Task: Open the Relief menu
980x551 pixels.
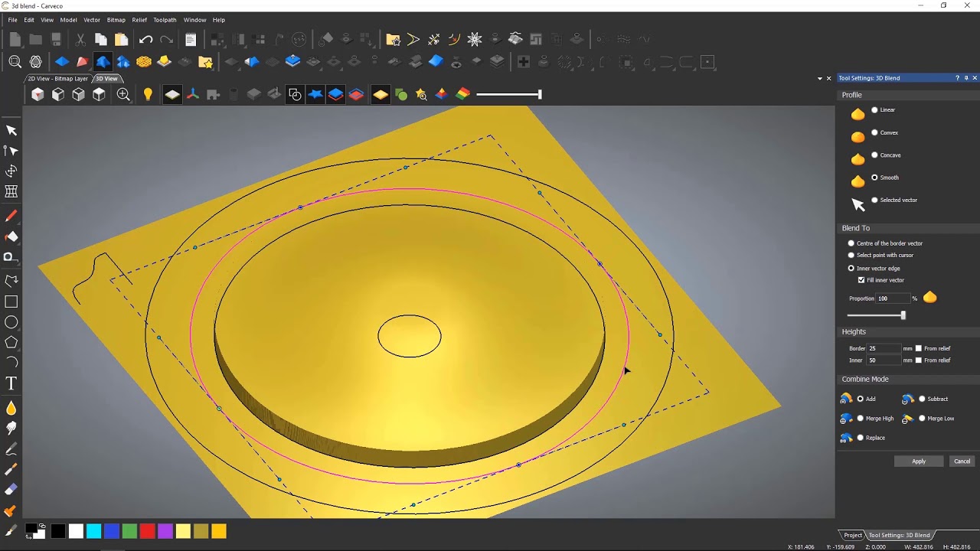Action: pos(139,20)
